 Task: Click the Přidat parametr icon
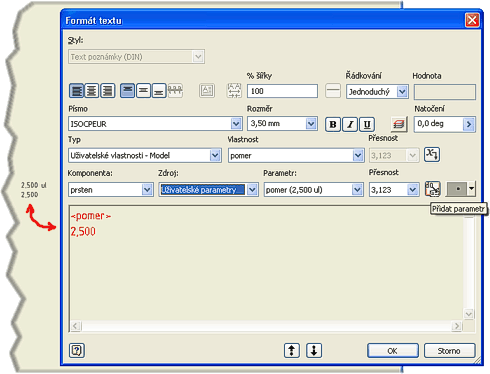[432, 189]
